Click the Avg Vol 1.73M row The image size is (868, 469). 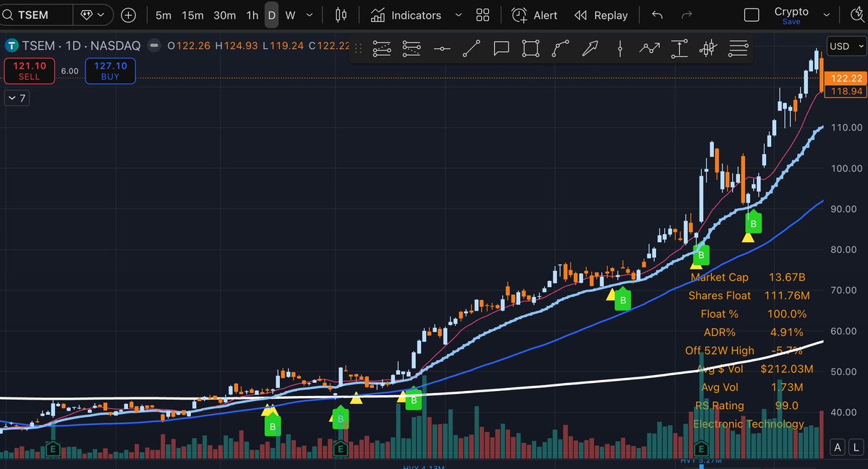(753, 387)
